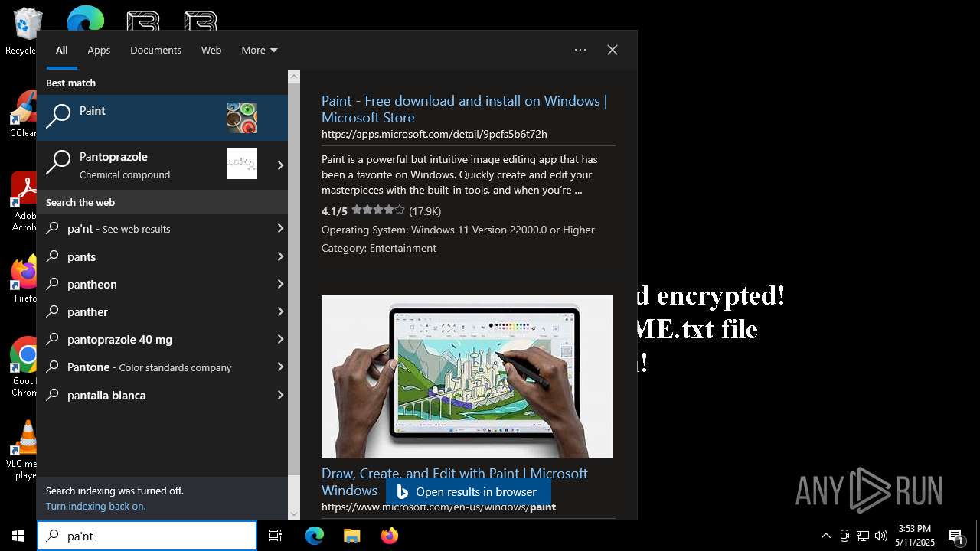Open the volume control tray icon
The width and height of the screenshot is (980, 551).
pos(881,536)
